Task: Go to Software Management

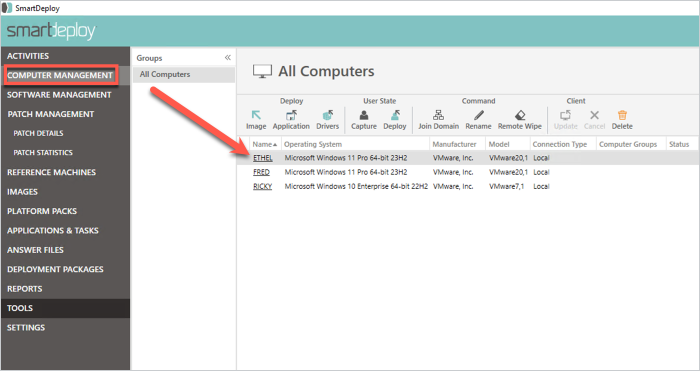Action: (59, 95)
